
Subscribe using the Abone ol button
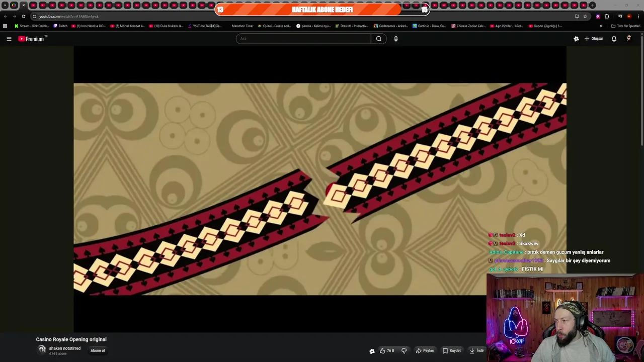[98, 350]
